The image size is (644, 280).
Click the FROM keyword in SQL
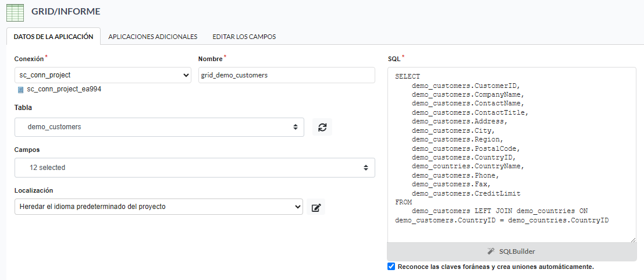coord(403,203)
